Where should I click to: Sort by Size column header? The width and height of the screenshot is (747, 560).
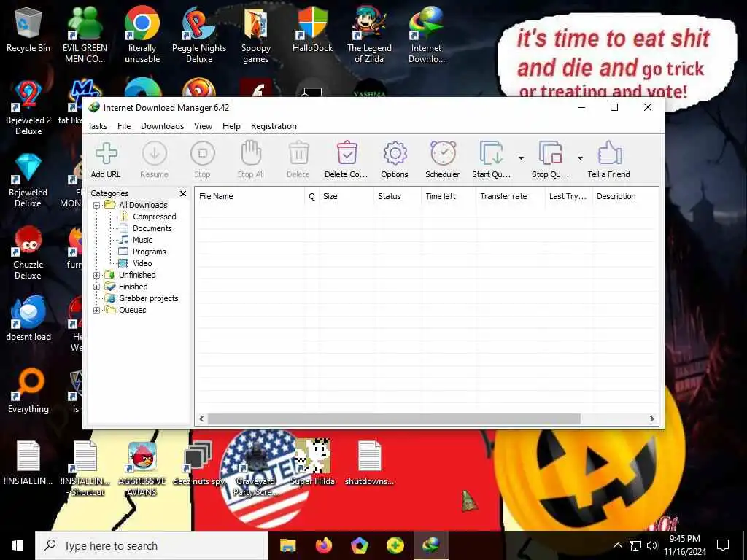point(346,196)
